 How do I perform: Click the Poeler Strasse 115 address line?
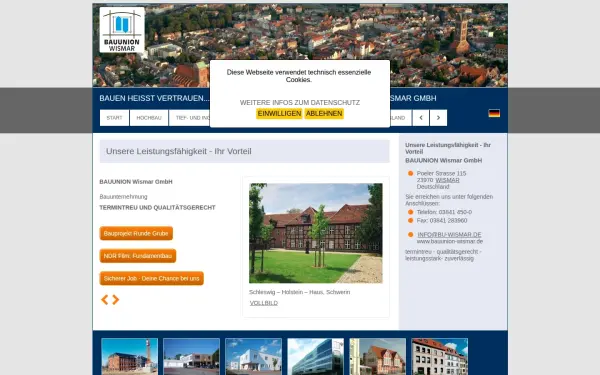pyautogui.click(x=441, y=173)
